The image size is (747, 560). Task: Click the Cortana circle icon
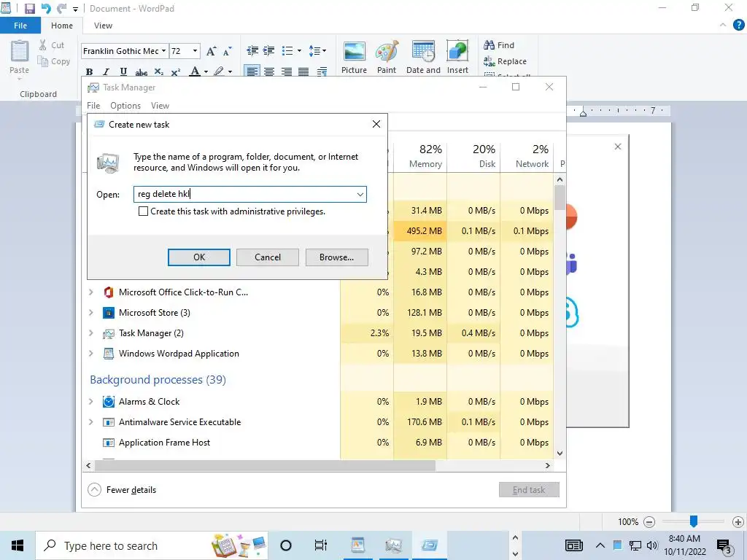[x=286, y=545]
